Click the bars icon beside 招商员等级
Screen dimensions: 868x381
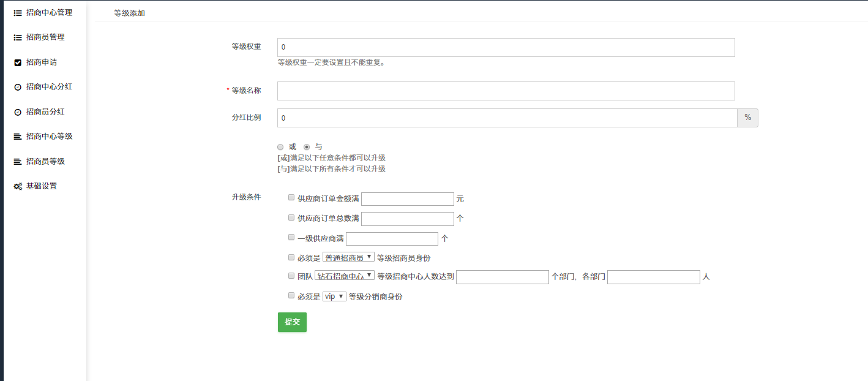18,162
